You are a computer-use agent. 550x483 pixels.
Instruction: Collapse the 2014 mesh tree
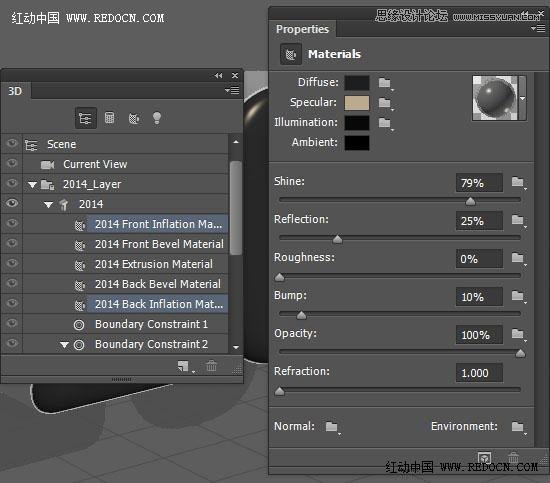tap(48, 204)
